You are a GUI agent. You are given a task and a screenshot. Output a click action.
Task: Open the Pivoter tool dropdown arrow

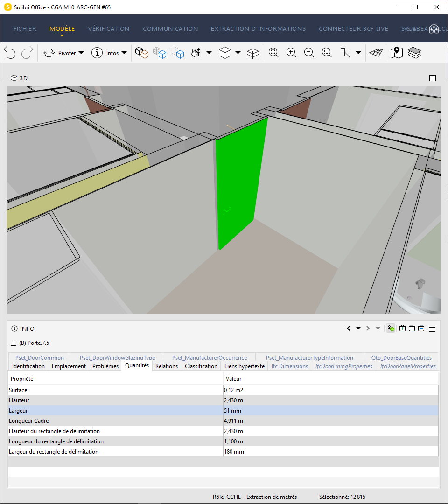81,53
